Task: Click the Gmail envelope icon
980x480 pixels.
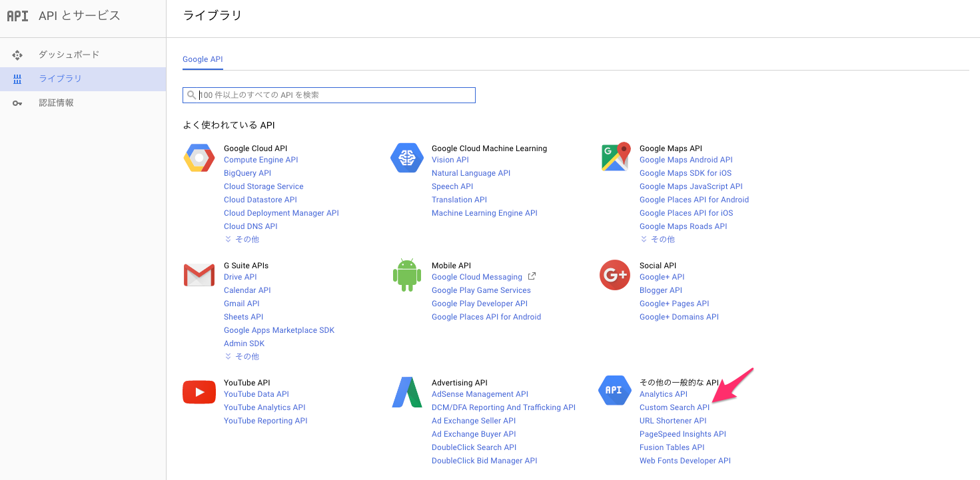Action: 199,275
